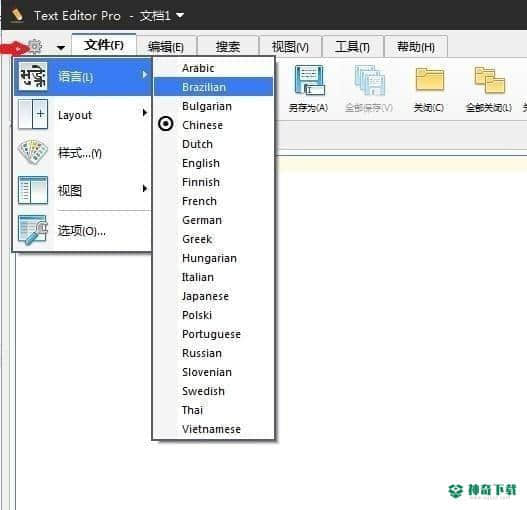Screen dimensions: 527x510
Task: Switch to the 文件(F) tab
Action: [x=104, y=45]
